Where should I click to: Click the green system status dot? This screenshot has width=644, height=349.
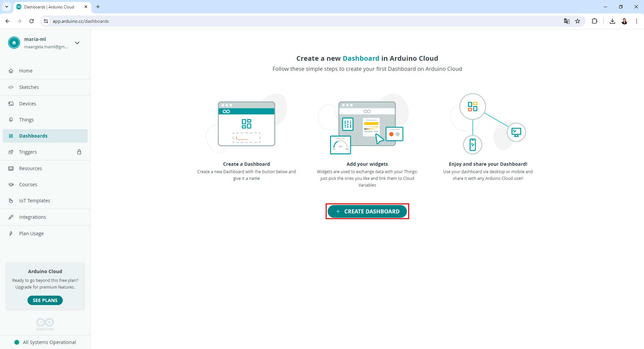pos(17,342)
